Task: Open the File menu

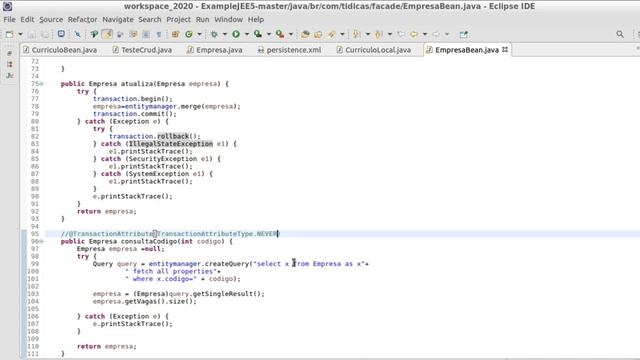Action: 9,20
